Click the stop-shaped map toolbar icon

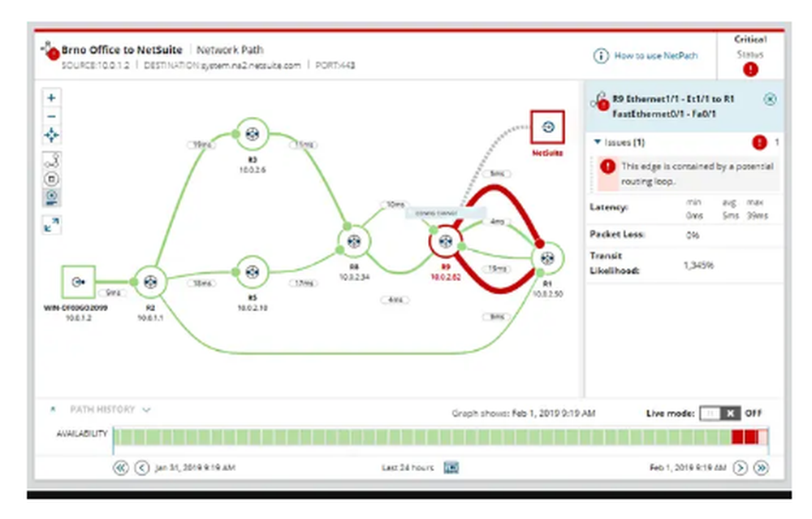tap(51, 179)
